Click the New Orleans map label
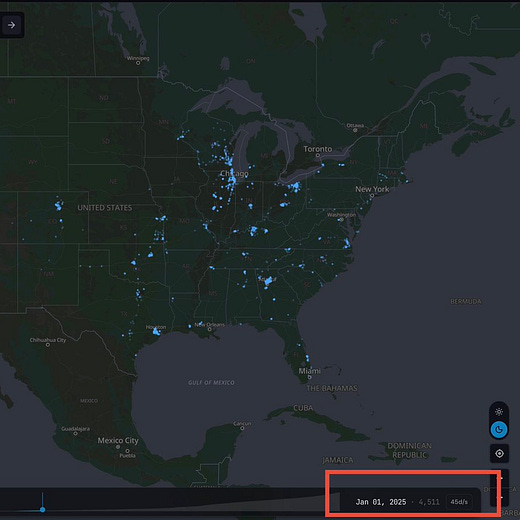The image size is (520, 520). [x=209, y=324]
